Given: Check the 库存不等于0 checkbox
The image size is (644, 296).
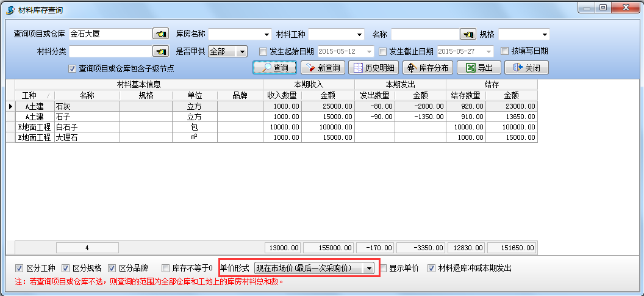Looking at the screenshot, I should pos(166,268).
